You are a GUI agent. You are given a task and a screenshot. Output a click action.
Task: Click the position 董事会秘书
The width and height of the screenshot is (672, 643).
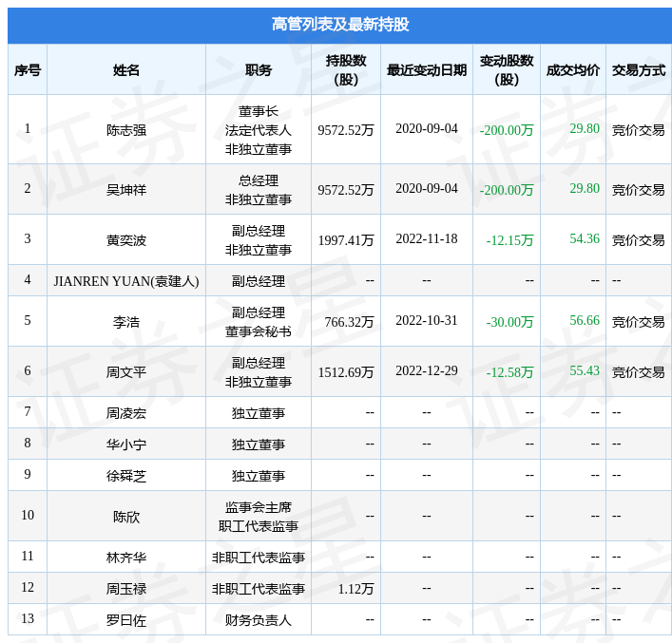259,331
